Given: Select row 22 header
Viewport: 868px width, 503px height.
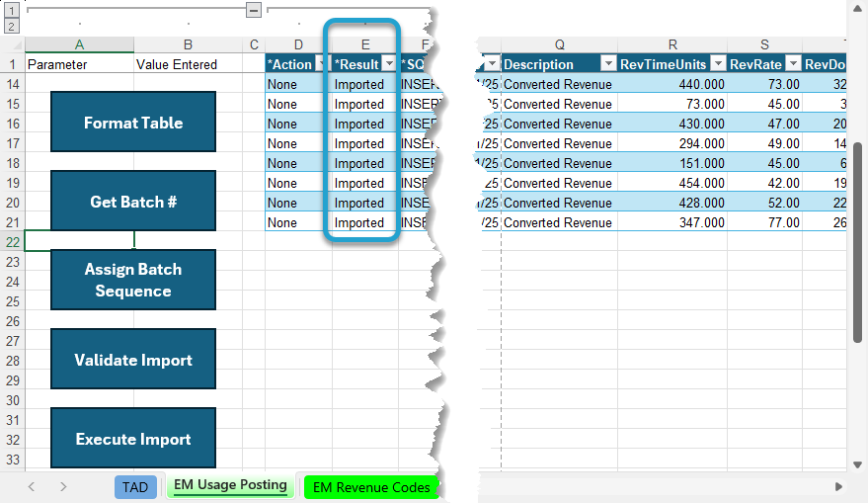Looking at the screenshot, I should click(12, 242).
